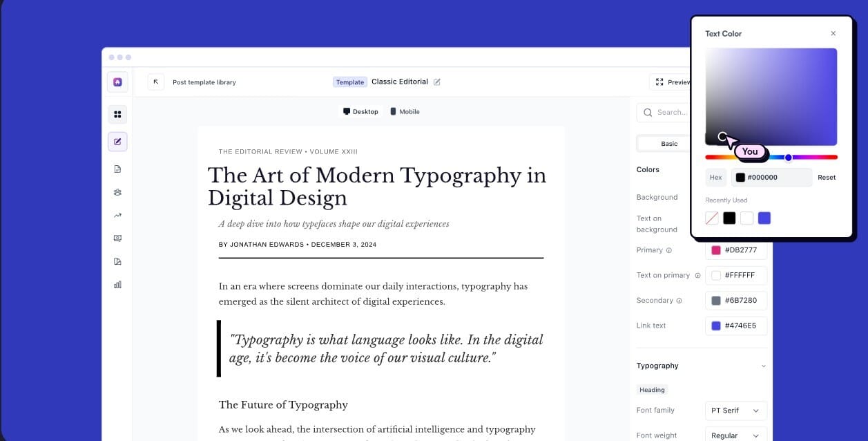This screenshot has width=868, height=441.
Task: Open the four-squares dashboard icon in sidebar
Action: click(x=117, y=114)
